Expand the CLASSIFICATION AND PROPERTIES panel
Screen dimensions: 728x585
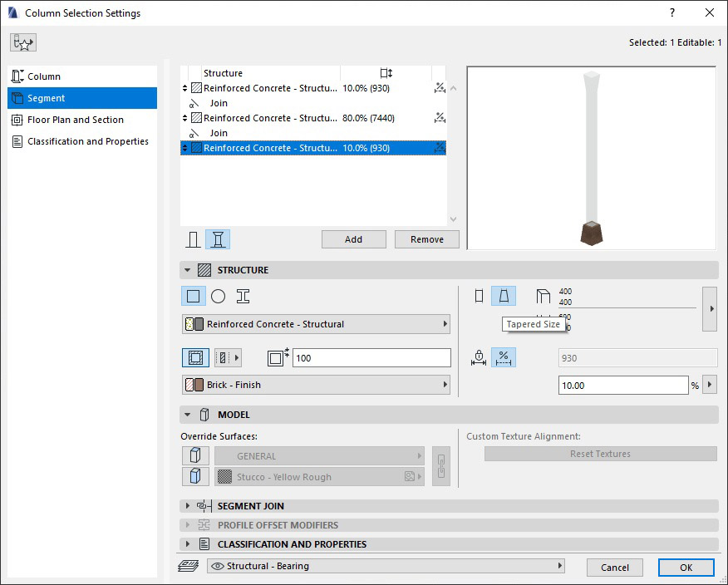pos(188,544)
